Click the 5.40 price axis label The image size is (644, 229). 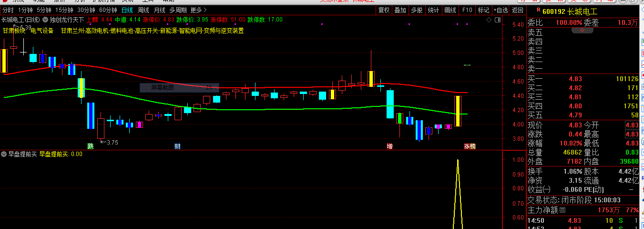click(518, 25)
